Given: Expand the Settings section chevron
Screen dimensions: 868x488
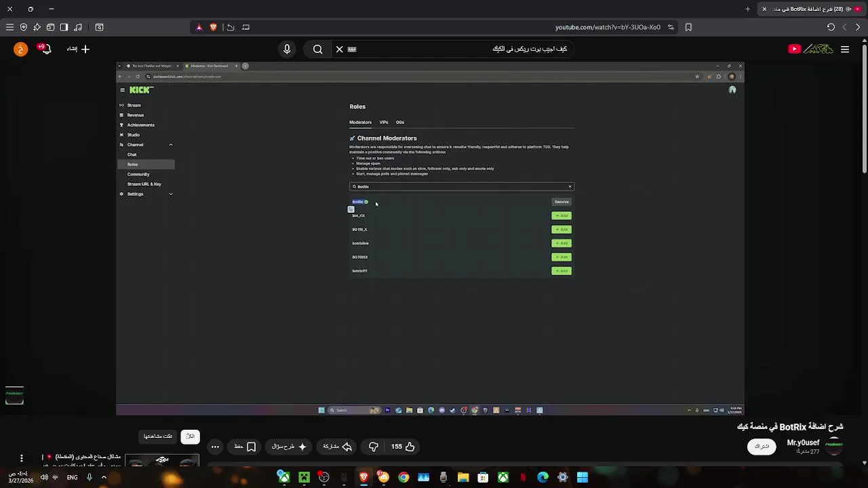Looking at the screenshot, I should 171,194.
